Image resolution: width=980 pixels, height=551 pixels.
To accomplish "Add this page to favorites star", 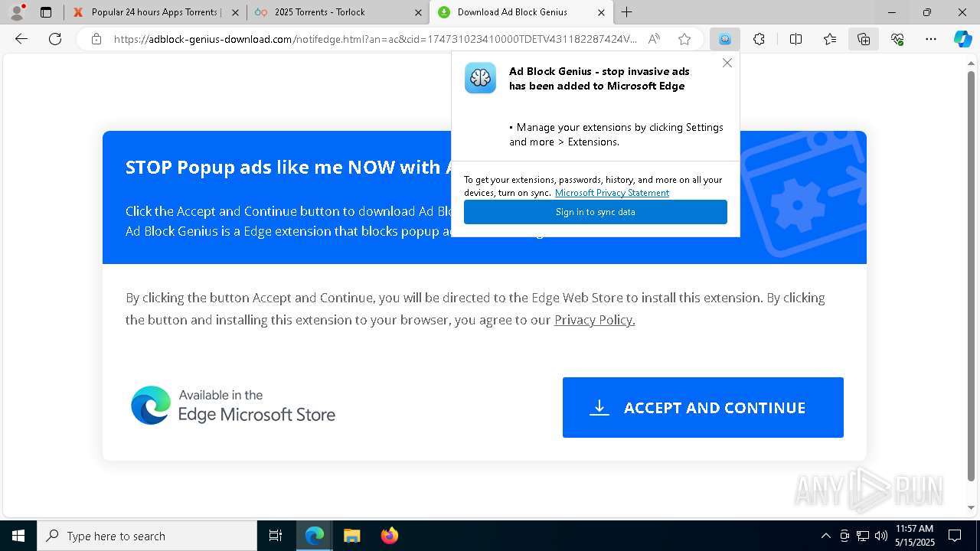I will [x=684, y=39].
